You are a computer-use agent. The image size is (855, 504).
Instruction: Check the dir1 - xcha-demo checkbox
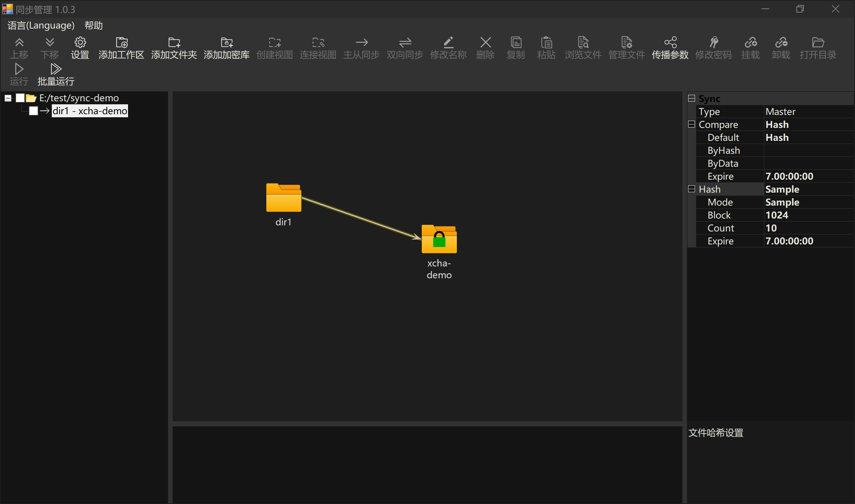pyautogui.click(x=34, y=111)
